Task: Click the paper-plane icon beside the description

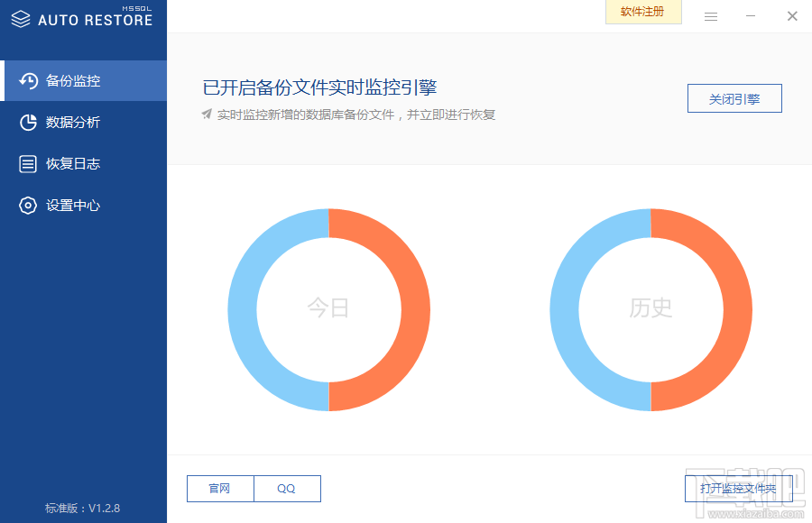Action: (208, 114)
